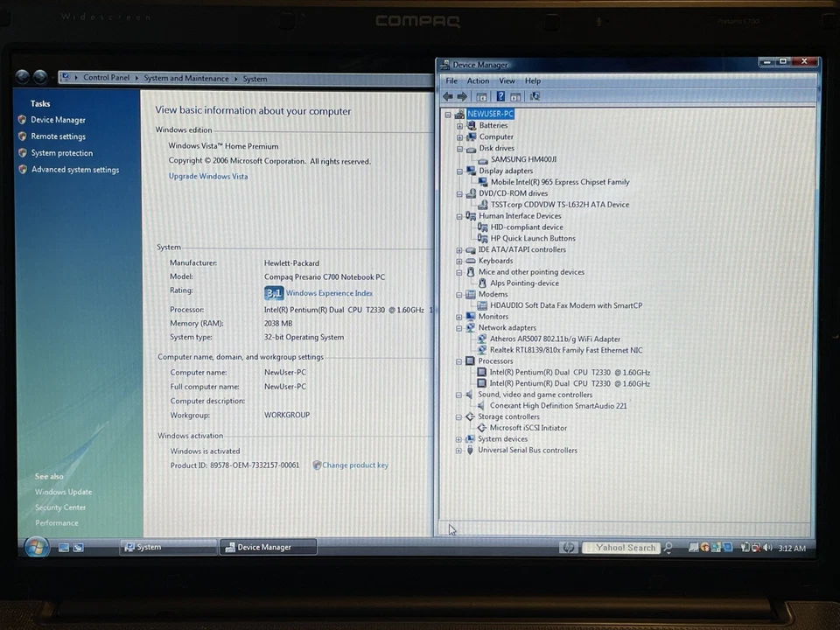Screen dimensions: 840x630
Task: Click the Back arrow in Device Manager toolbar
Action: pos(448,96)
